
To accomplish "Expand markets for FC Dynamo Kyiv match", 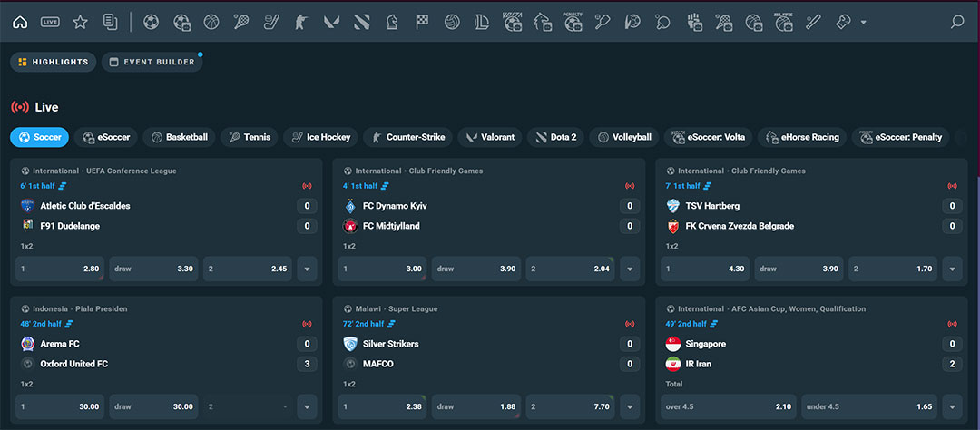I will point(630,269).
